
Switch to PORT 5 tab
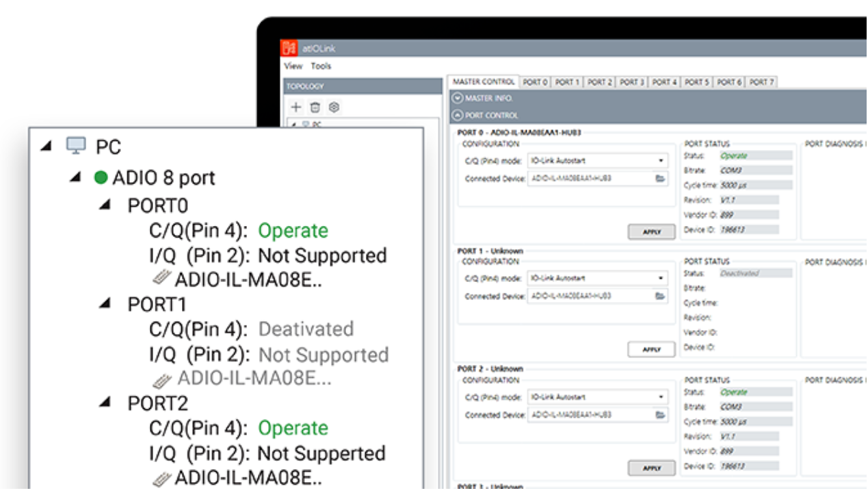[x=697, y=81]
